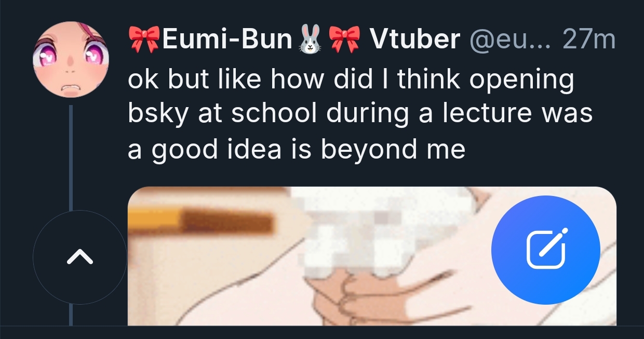Click the word Vtuber in the name

click(x=414, y=40)
